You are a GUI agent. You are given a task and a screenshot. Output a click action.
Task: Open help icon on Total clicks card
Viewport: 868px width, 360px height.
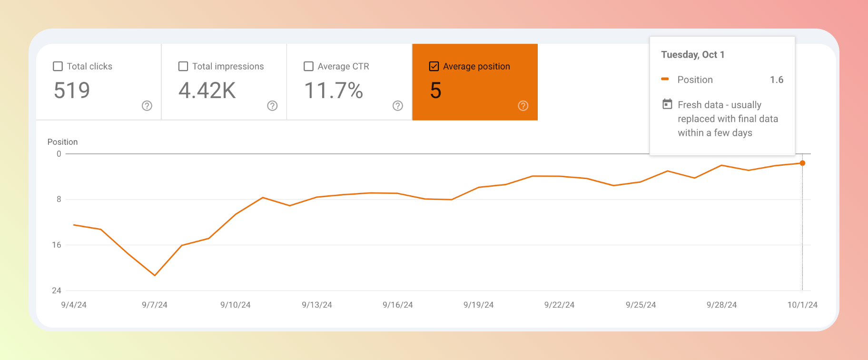147,106
